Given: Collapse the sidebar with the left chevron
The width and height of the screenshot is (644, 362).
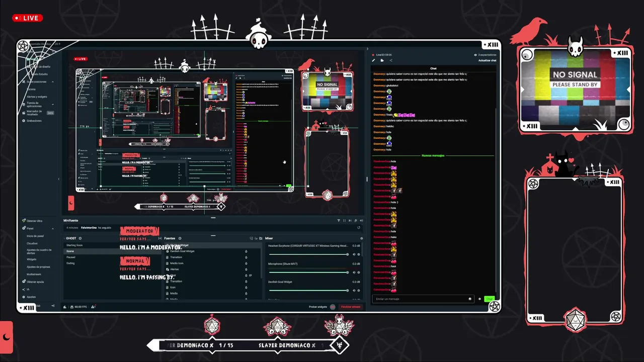Looking at the screenshot, I should [x=58, y=179].
